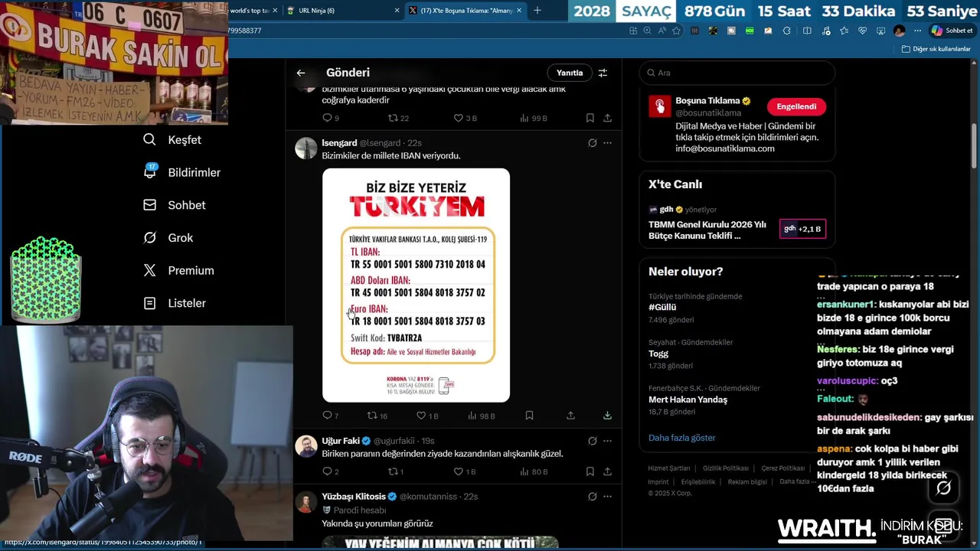Screen dimensions: 980x551
Task: Open browser split screen icon
Action: pyautogui.click(x=807, y=31)
